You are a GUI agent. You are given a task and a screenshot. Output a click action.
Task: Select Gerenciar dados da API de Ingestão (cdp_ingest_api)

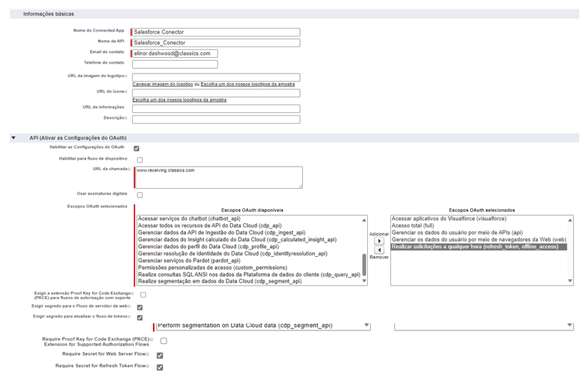(221, 232)
